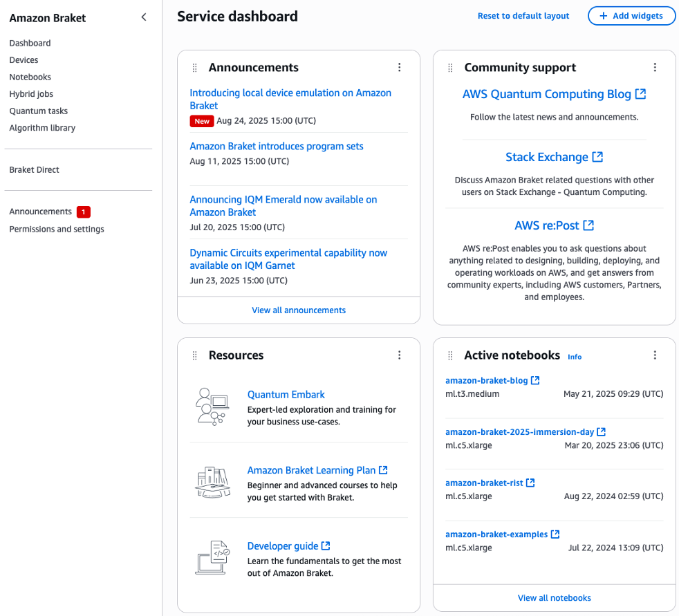Click the Learning Plan books illustration
Viewport: 679px width, 616px height.
[213, 483]
